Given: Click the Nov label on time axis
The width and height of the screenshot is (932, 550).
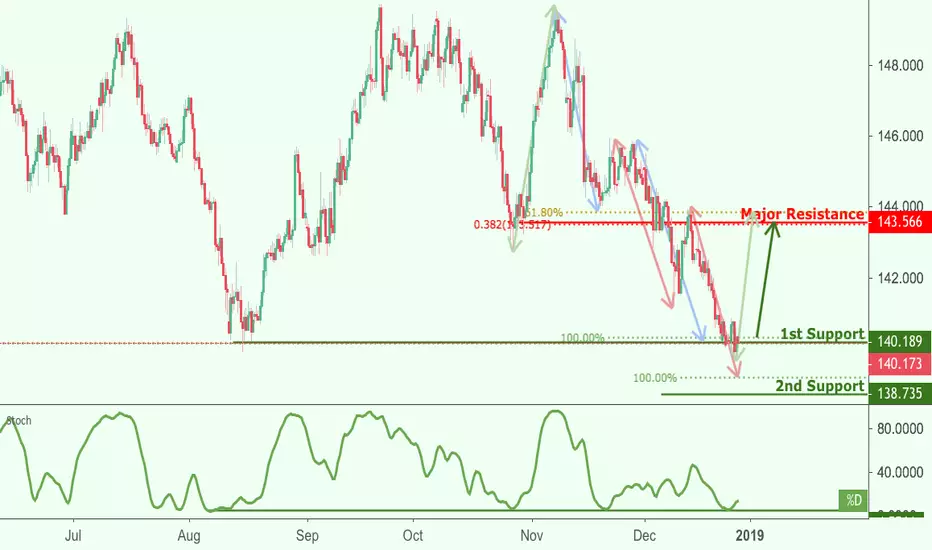Looking at the screenshot, I should [531, 536].
